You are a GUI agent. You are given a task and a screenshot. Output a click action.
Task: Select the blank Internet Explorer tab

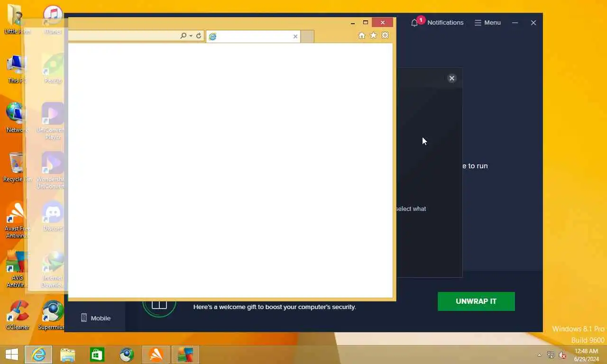[253, 36]
